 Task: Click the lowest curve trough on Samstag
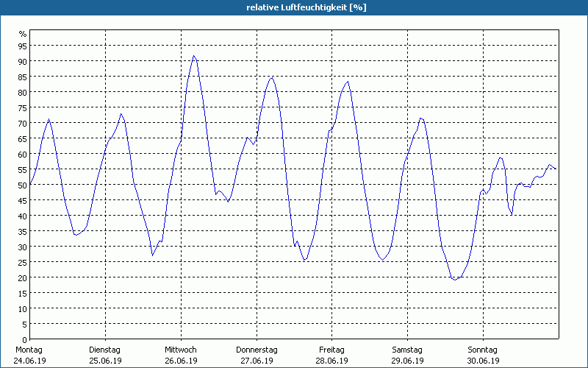click(455, 280)
